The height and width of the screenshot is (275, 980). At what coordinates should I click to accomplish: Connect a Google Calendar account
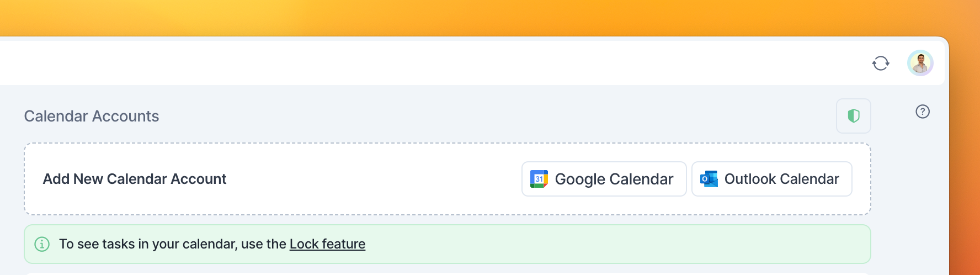[604, 179]
